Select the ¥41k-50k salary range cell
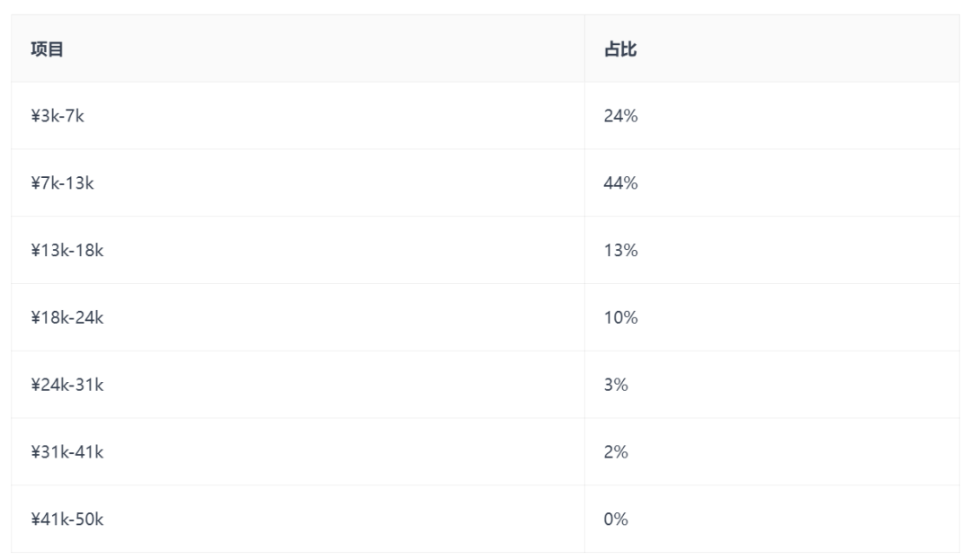 [x=67, y=520]
